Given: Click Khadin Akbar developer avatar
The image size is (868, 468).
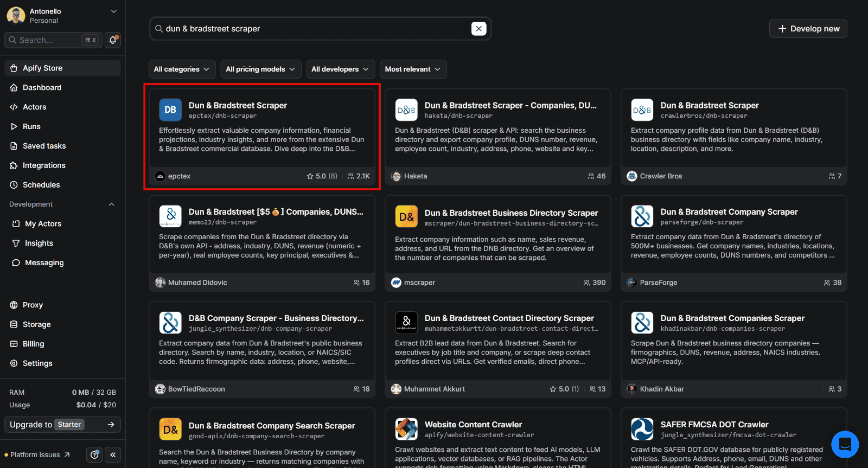Looking at the screenshot, I should point(632,389).
